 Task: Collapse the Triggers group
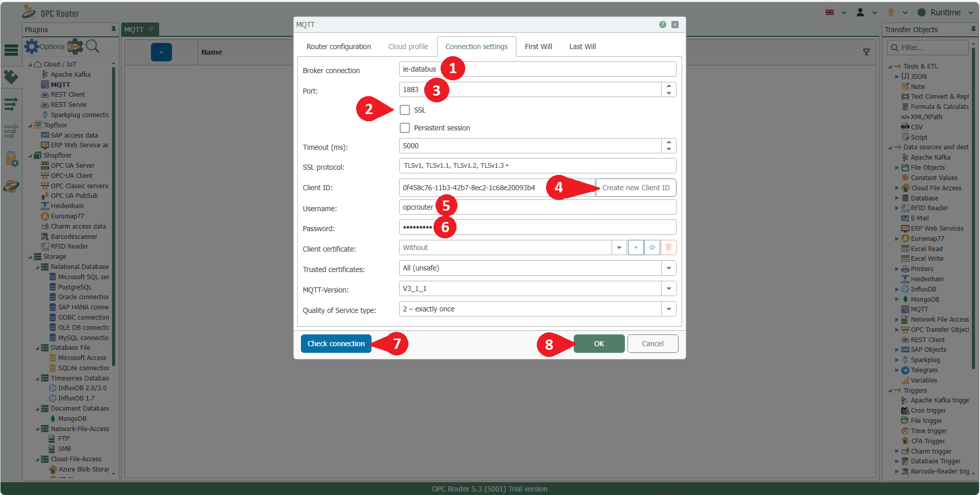(890, 391)
